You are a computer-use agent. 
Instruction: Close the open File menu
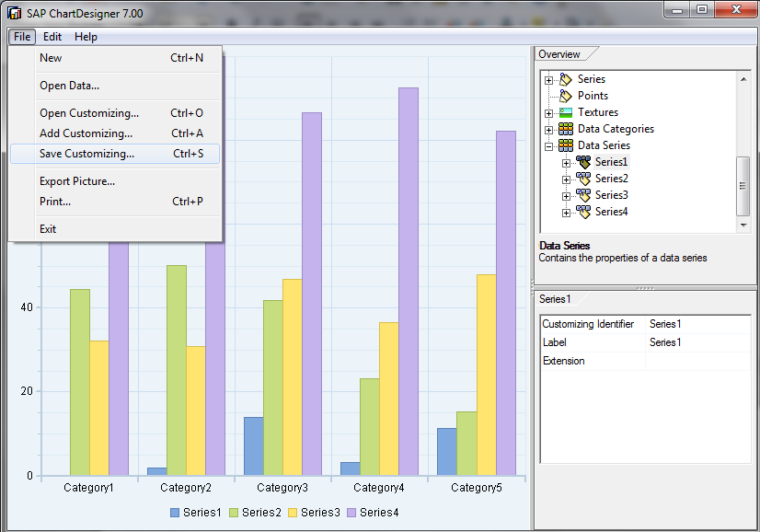pyautogui.click(x=22, y=37)
